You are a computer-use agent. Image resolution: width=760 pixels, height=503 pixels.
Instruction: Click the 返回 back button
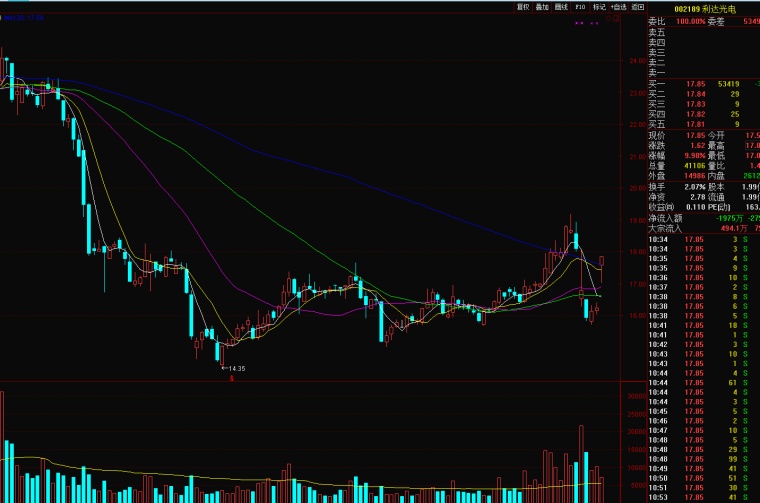638,7
